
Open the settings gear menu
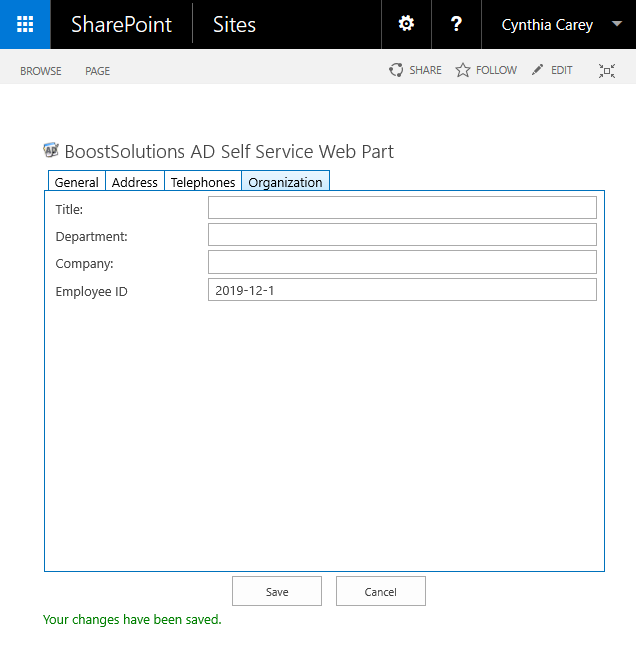pos(406,24)
